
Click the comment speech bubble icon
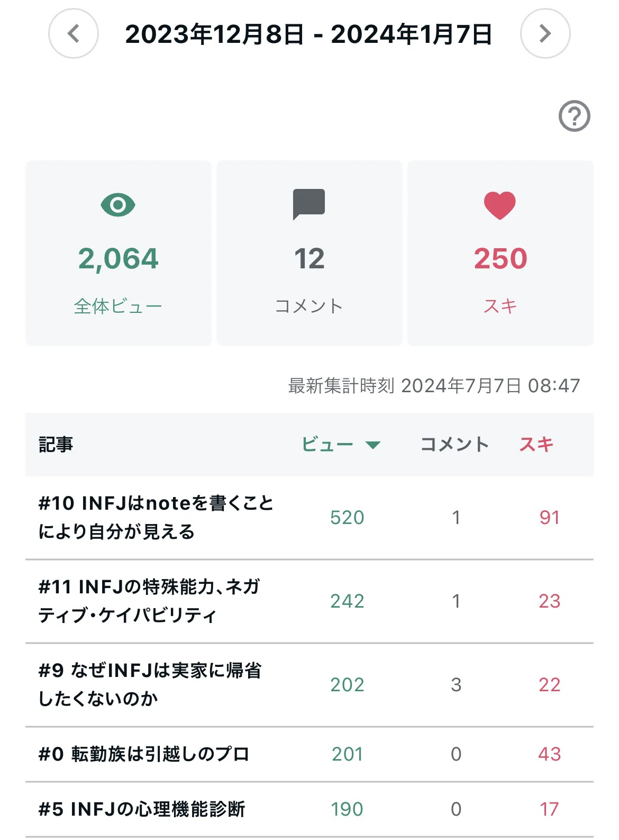coord(309,204)
